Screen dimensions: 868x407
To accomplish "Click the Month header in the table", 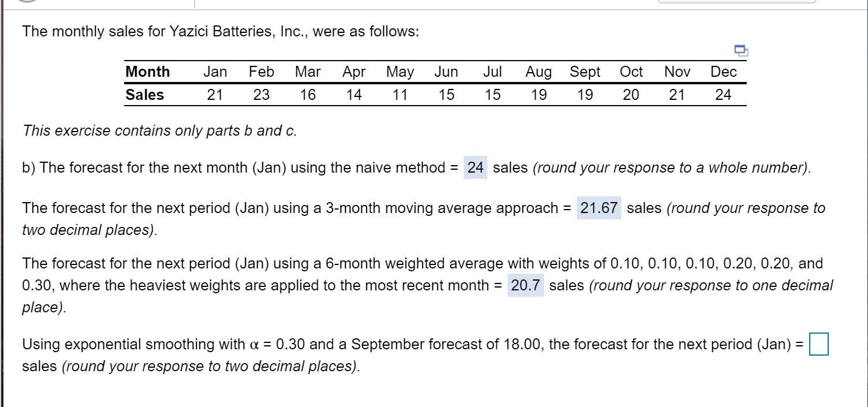I will tap(148, 72).
